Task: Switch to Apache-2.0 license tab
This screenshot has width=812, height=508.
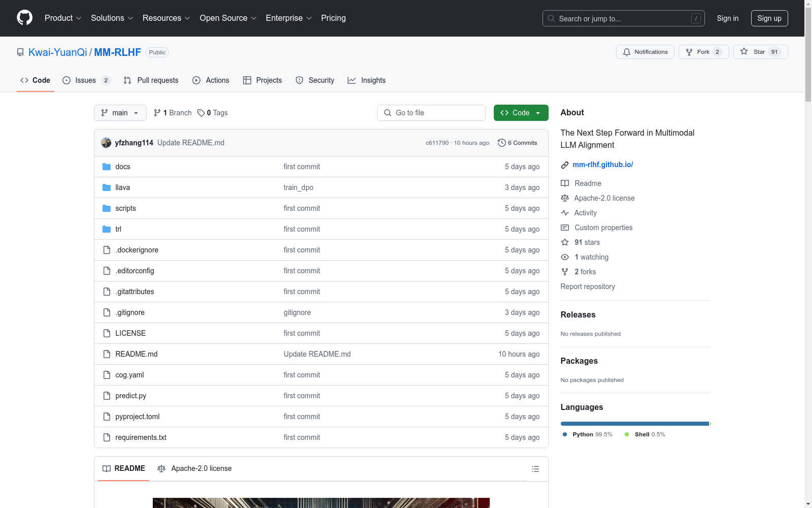Action: pyautogui.click(x=195, y=468)
